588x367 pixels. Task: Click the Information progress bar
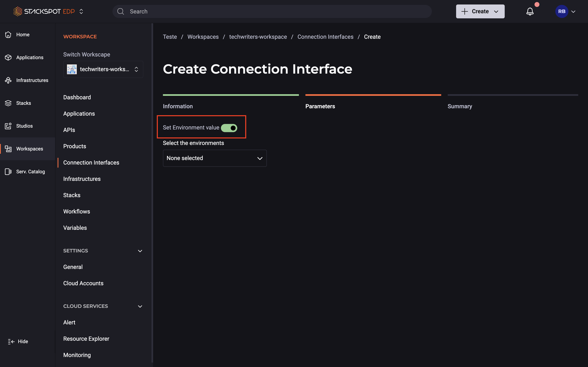click(231, 95)
